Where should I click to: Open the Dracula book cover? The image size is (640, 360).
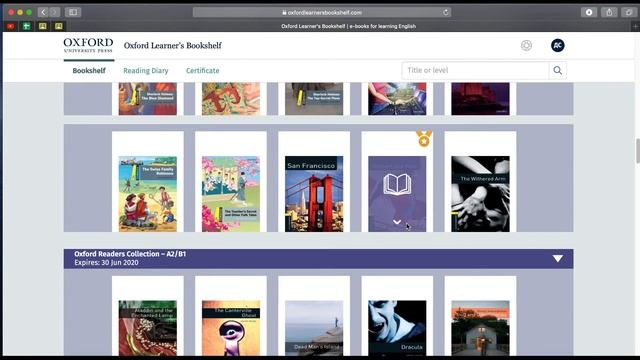[x=397, y=328]
